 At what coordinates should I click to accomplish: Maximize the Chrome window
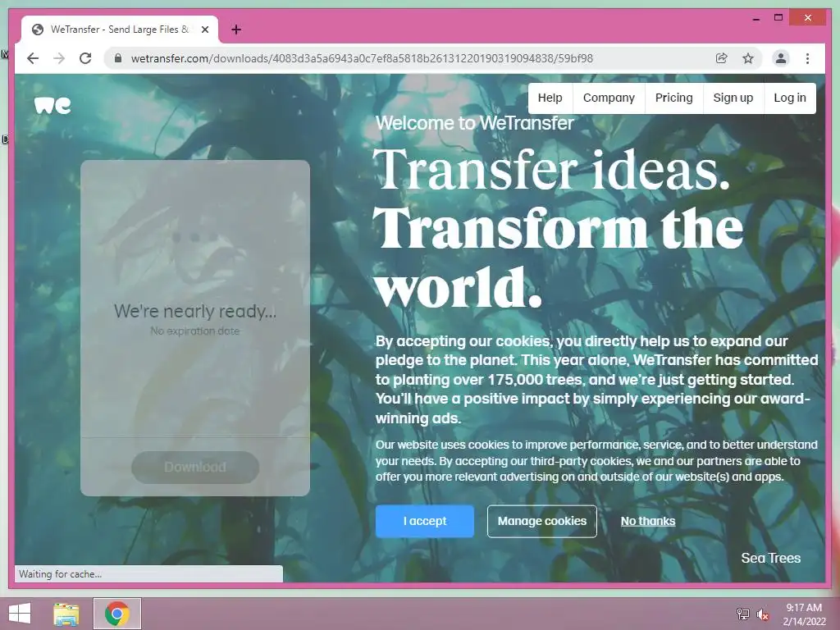(778, 18)
